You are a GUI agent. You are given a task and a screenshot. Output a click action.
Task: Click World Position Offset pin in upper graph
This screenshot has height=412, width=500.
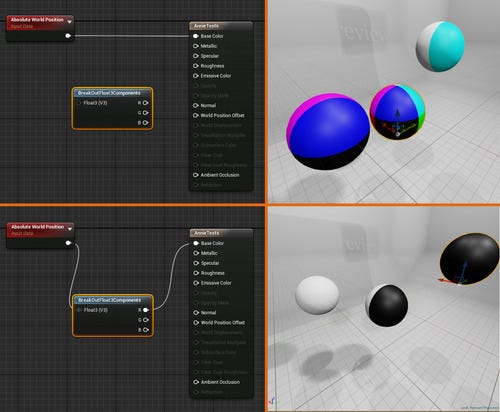pos(196,115)
